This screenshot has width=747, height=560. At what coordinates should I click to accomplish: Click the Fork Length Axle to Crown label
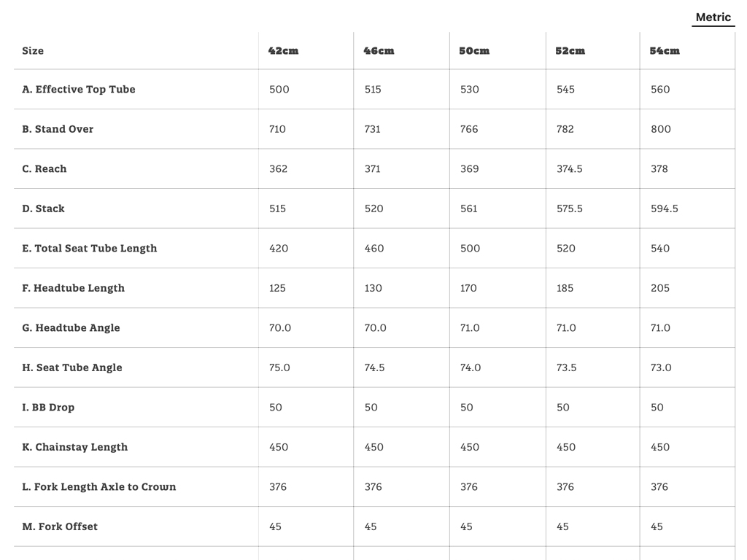coord(99,487)
